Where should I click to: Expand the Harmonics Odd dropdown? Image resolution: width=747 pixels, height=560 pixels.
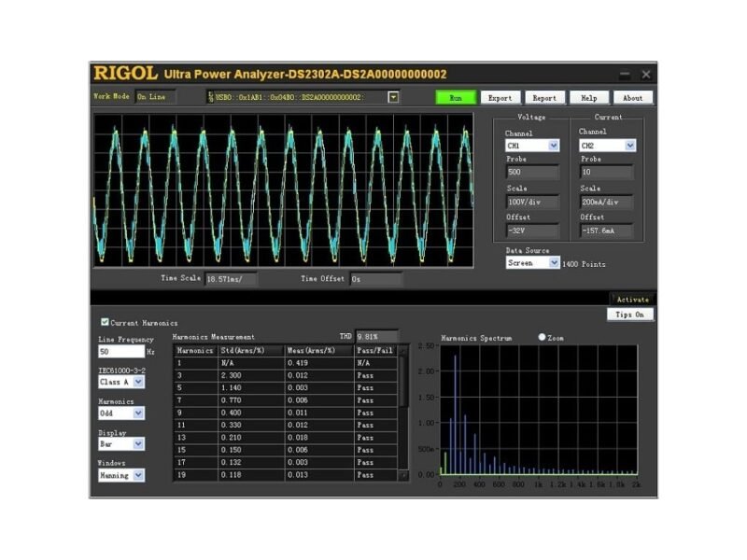138,413
